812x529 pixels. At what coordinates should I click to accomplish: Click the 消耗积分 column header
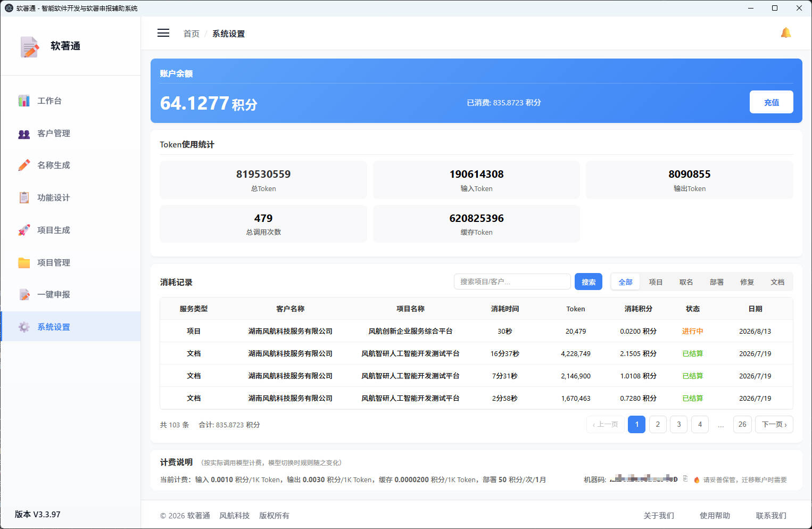[x=638, y=309]
